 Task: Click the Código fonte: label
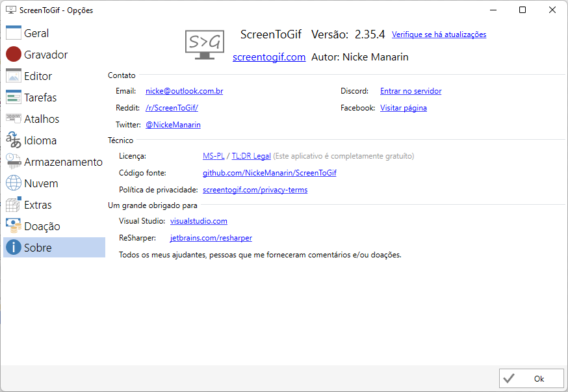(x=142, y=173)
